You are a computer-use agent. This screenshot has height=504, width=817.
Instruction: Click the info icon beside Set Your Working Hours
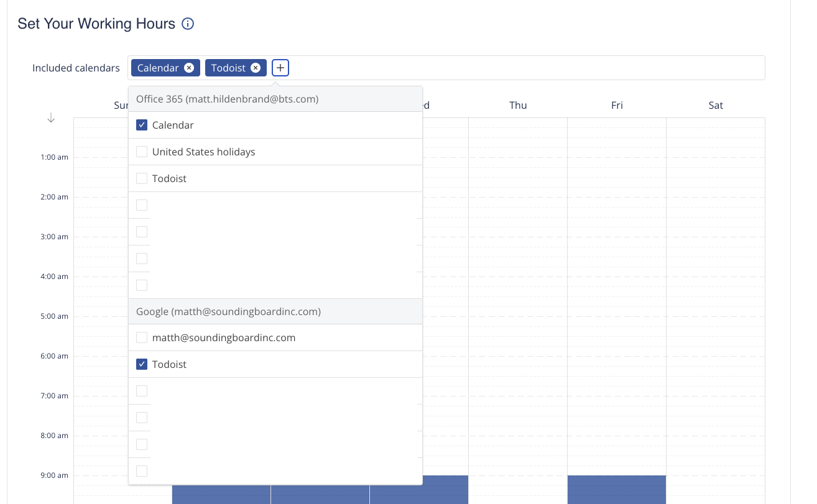188,24
